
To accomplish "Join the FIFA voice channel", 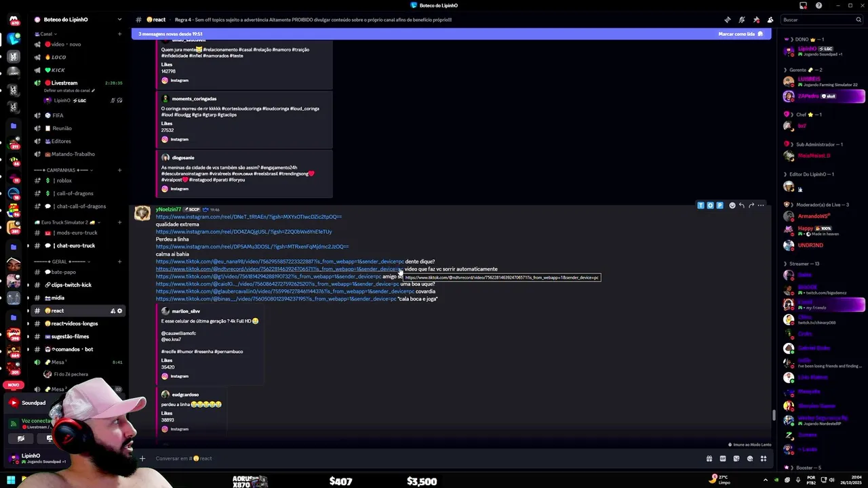I will point(78,115).
